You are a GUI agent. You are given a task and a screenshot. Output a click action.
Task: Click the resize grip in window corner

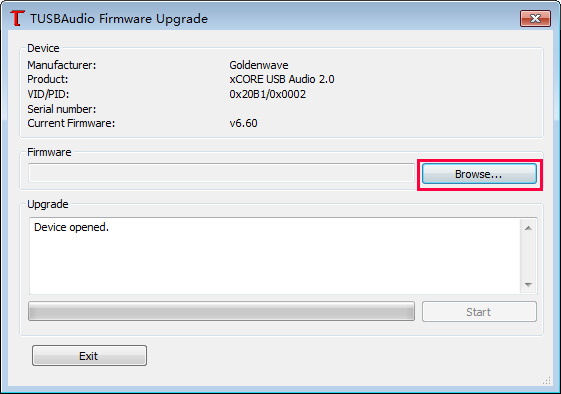click(546, 380)
